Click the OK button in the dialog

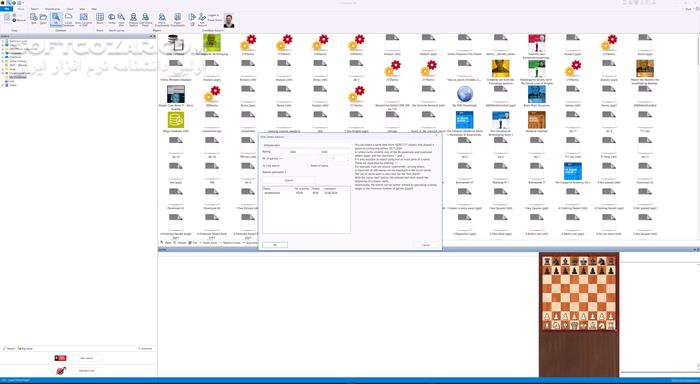coord(275,245)
